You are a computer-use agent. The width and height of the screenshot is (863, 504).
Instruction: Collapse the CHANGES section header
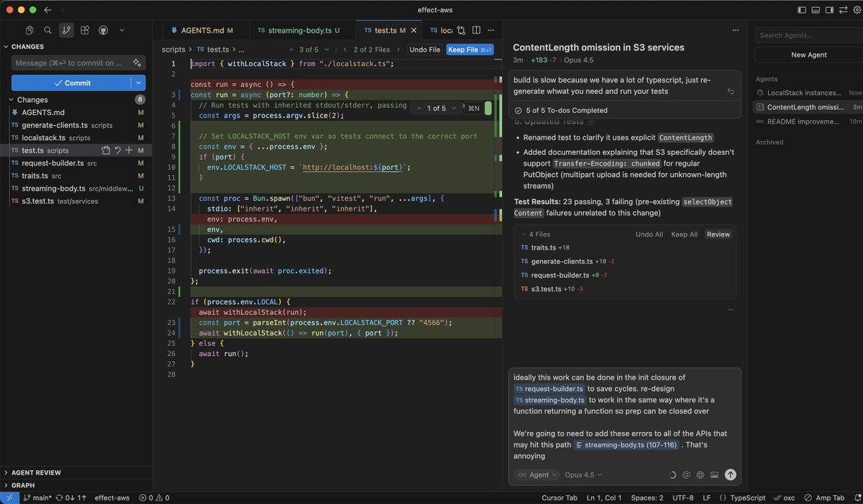(27, 47)
